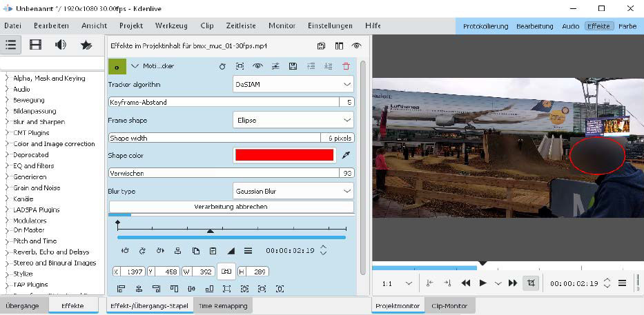644x315 pixels.
Task: Switch to Audio workspace layout
Action: [x=570, y=26]
